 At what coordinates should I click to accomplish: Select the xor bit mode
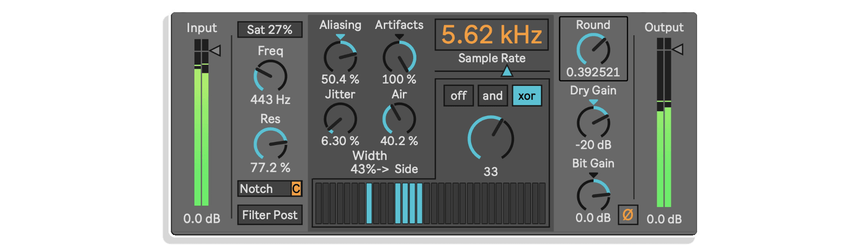coord(527,96)
